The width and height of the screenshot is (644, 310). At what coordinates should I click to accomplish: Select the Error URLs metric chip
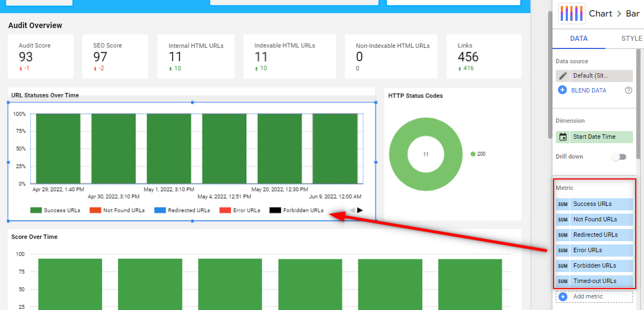point(594,250)
